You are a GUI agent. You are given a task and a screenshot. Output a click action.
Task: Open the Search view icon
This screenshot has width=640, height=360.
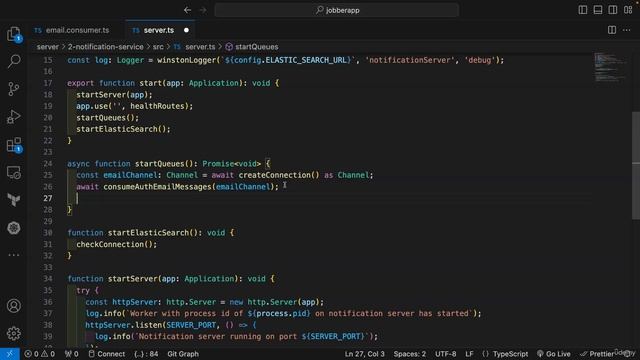click(14, 61)
